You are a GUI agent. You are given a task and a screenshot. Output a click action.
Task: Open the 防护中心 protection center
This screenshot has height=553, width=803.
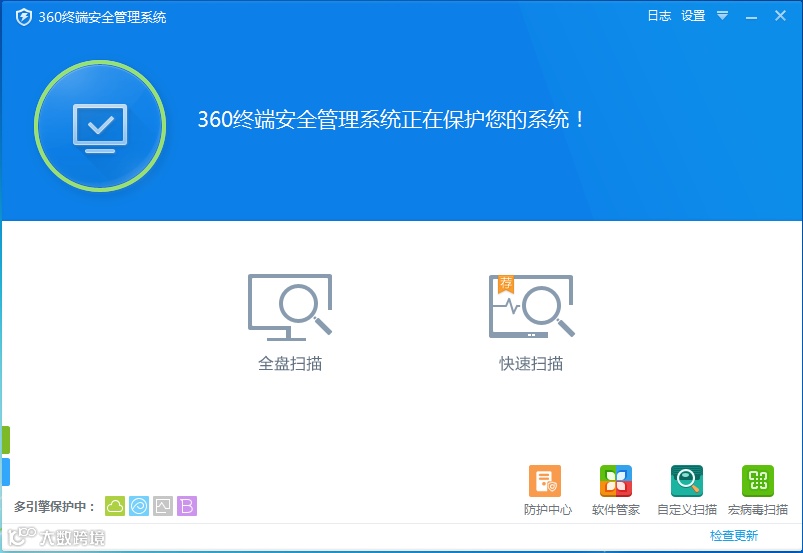(546, 490)
